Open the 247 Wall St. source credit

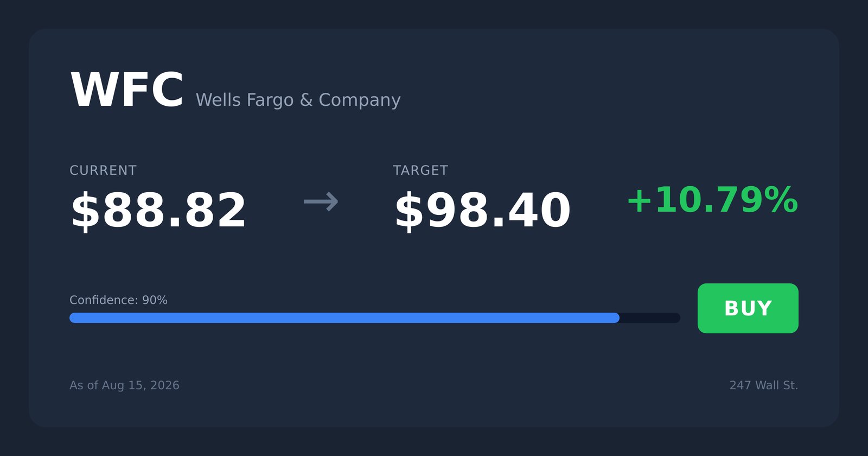764,385
